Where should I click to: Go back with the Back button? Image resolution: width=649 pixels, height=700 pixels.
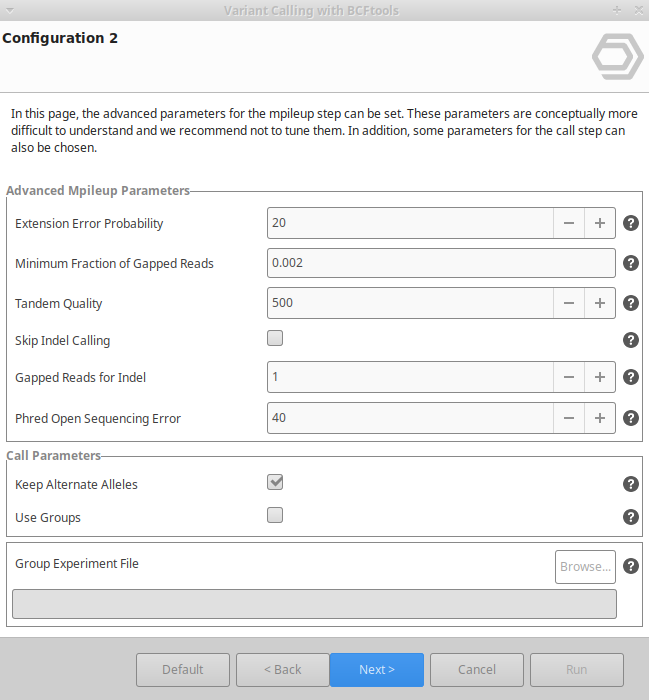[283, 670]
